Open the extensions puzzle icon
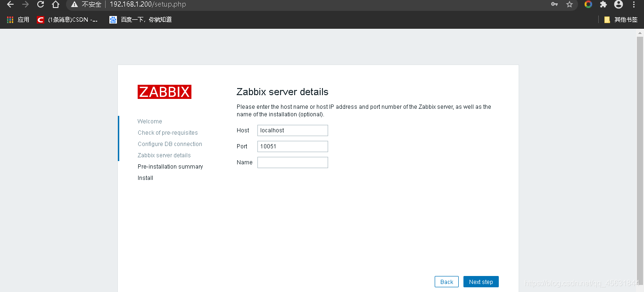644x292 pixels. point(603,4)
